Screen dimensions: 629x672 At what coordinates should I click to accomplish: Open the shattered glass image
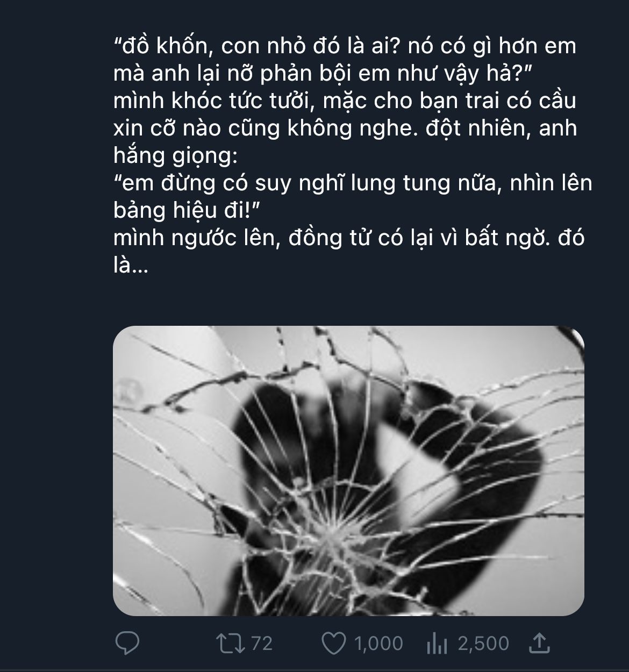click(348, 471)
